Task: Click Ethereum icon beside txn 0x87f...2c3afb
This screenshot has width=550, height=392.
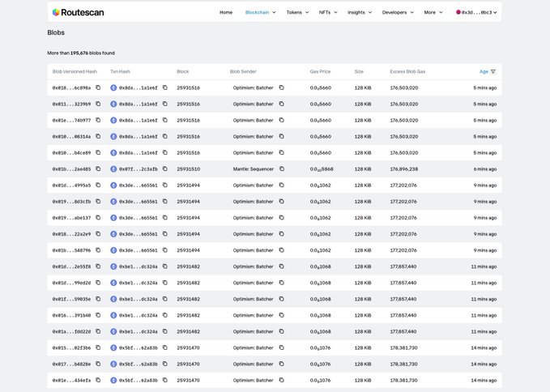Action: (113, 169)
